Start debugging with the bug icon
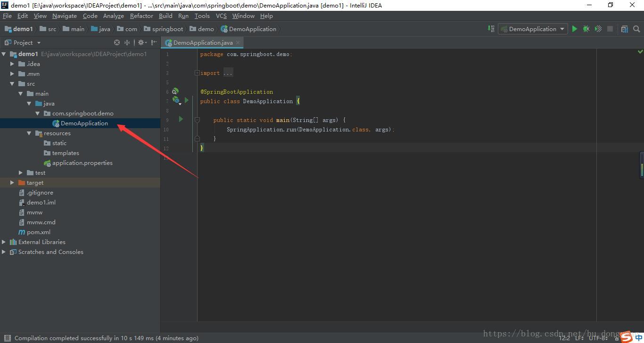 point(586,29)
